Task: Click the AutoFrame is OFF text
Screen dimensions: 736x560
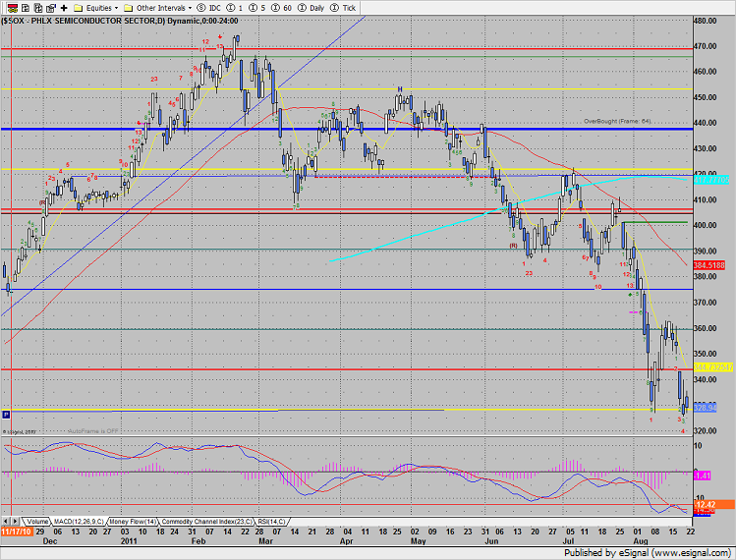Action: click(x=93, y=431)
